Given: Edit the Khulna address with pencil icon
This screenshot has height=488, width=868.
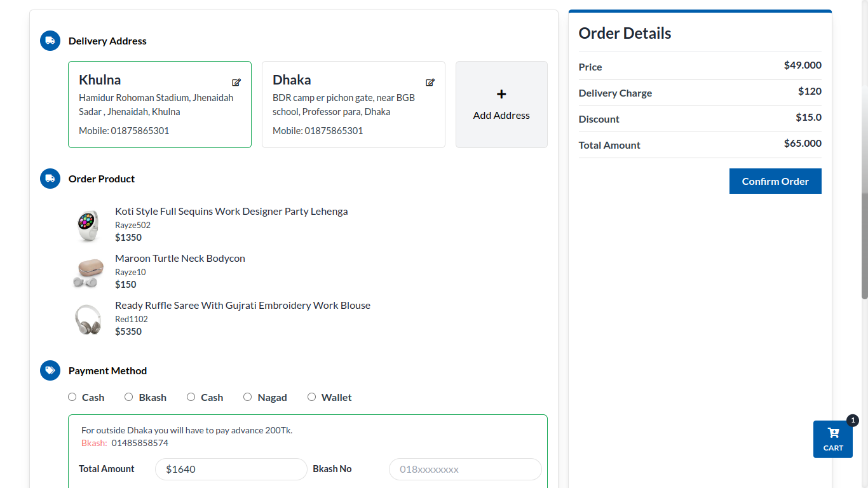Looking at the screenshot, I should pyautogui.click(x=236, y=82).
